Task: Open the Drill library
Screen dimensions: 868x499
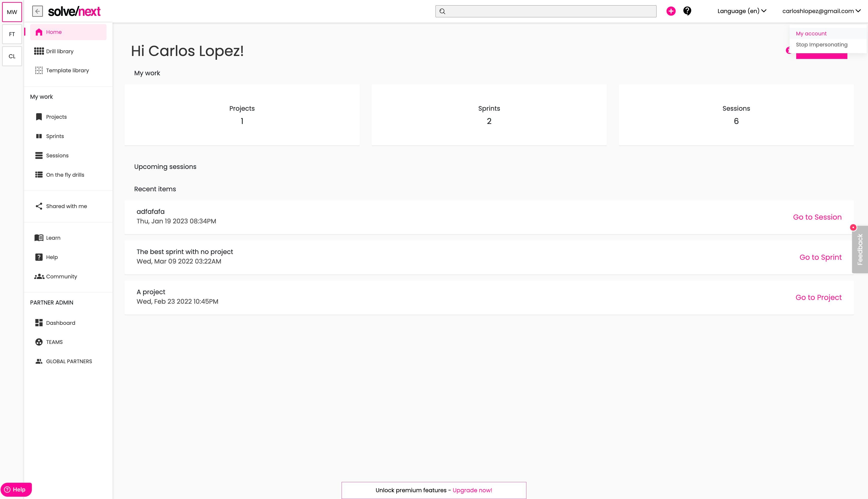Action: click(x=60, y=51)
